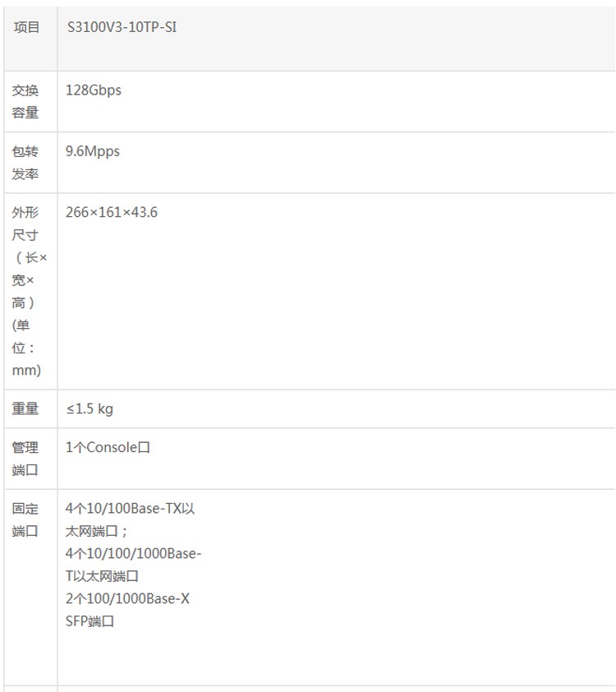Select the 1个Console口 value
Screen dimensions: 616x692
tap(108, 448)
